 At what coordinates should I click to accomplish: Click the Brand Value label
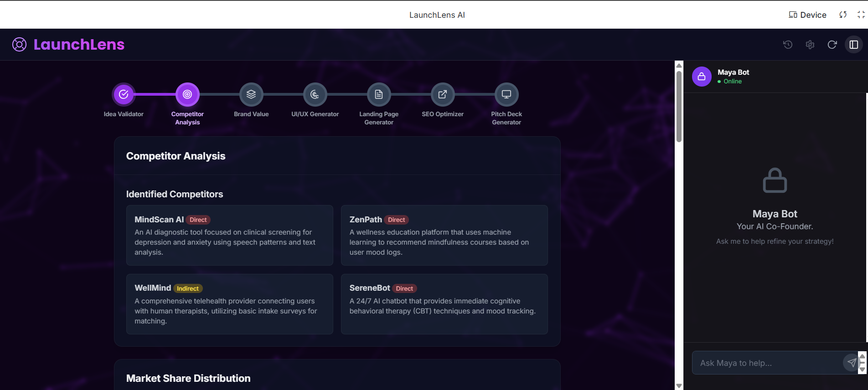(251, 114)
